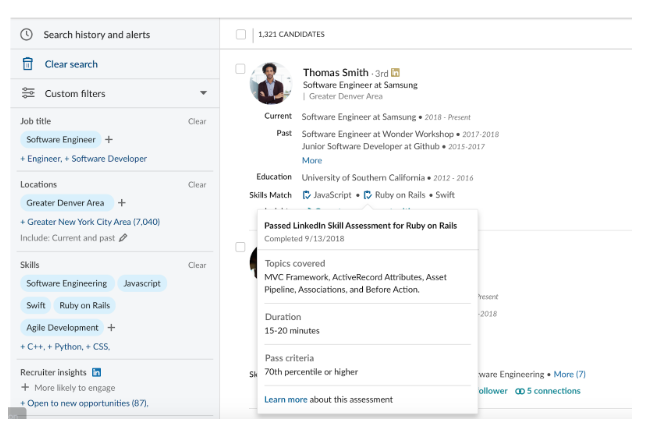The image size is (660, 431).
Task: Clear the Locations filter
Action: (197, 185)
